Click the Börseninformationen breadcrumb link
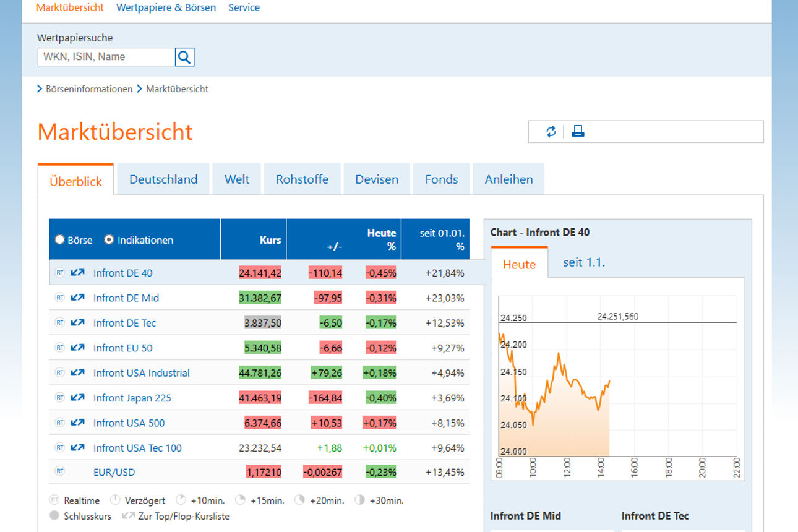The width and height of the screenshot is (798, 532). point(89,89)
